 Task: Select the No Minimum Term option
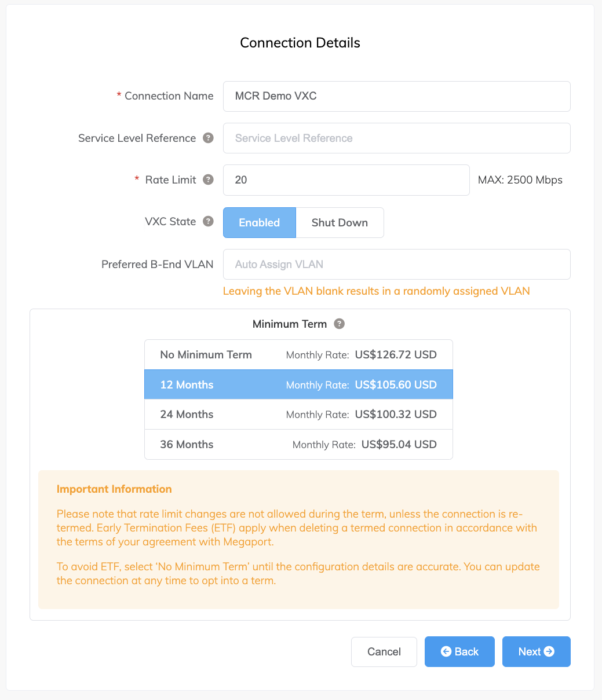298,355
